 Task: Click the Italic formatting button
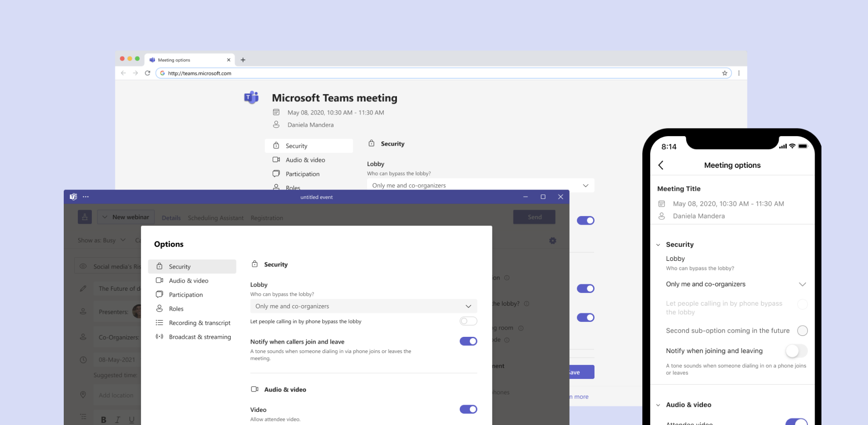pos(118,420)
